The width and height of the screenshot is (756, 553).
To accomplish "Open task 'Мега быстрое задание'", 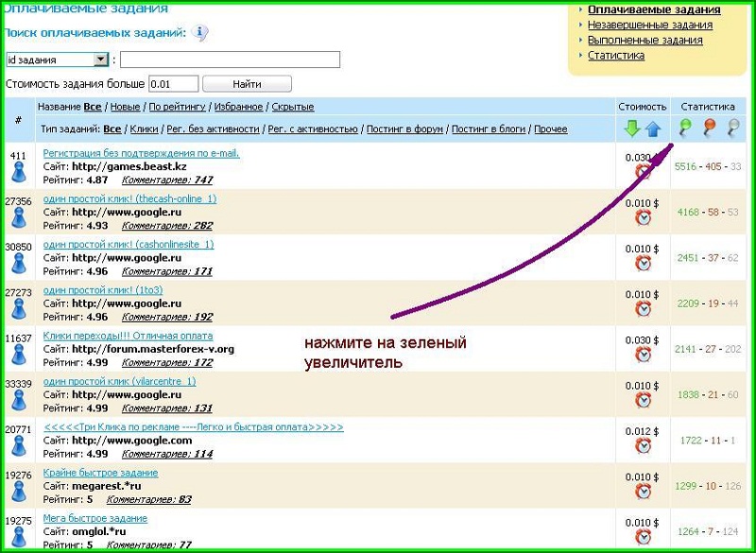I will pos(95,518).
